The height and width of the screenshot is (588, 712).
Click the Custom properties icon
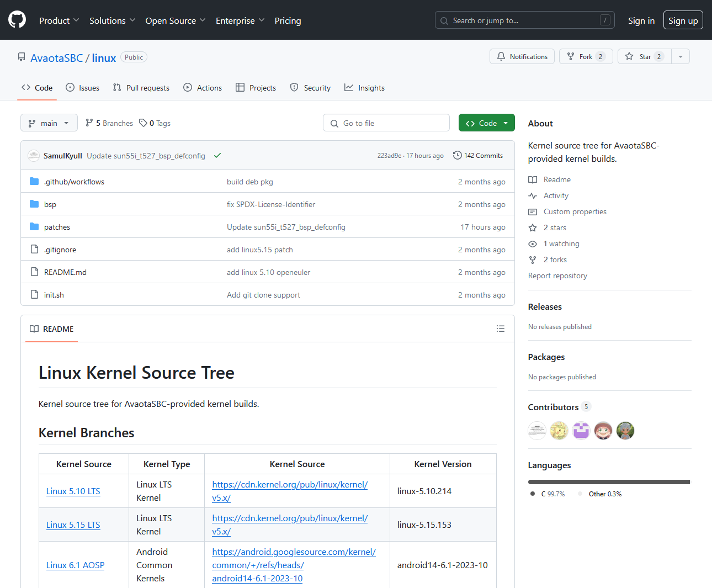point(533,211)
